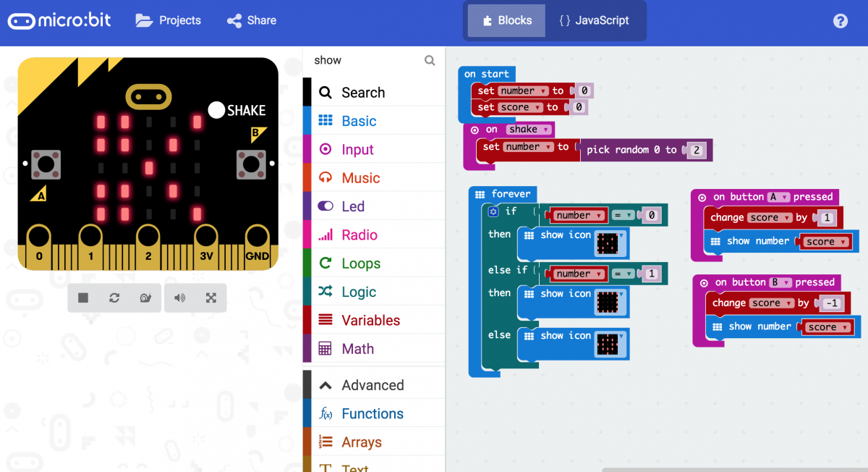Viewport: 868px width, 472px height.
Task: Select the Blocks tab
Action: click(x=506, y=20)
